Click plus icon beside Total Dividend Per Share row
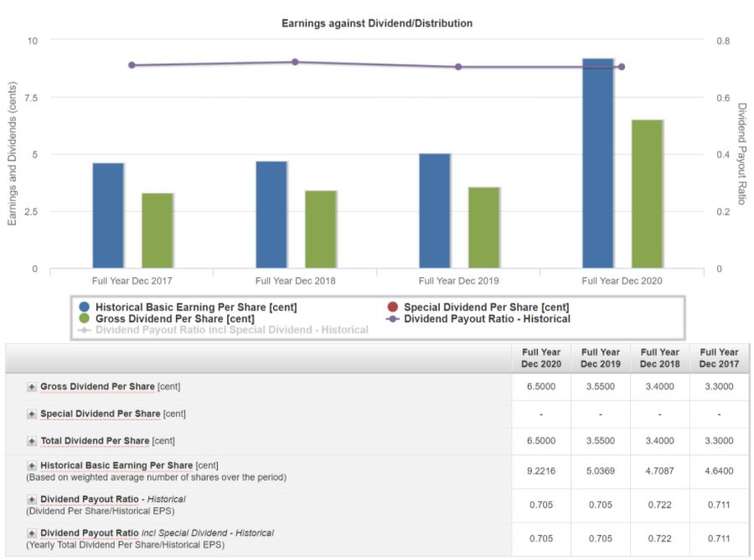The width and height of the screenshot is (754, 560). tap(32, 441)
